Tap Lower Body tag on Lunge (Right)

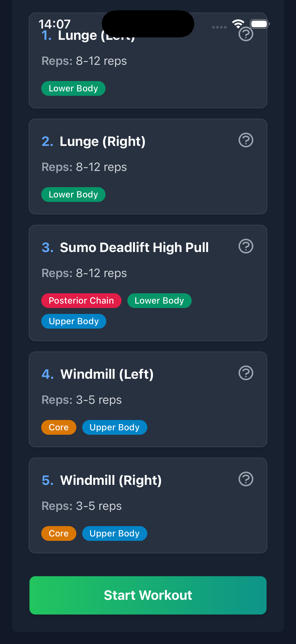pyautogui.click(x=73, y=195)
